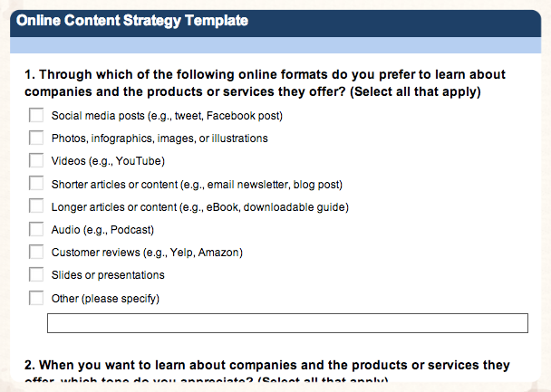The image size is (551, 392).
Task: Click question 1 heading text
Action: click(x=265, y=83)
